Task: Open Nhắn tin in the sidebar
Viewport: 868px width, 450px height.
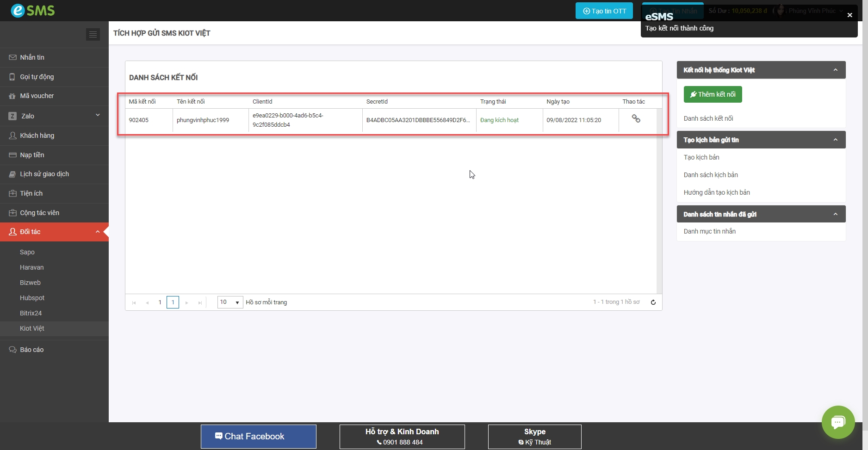Action: pos(32,57)
